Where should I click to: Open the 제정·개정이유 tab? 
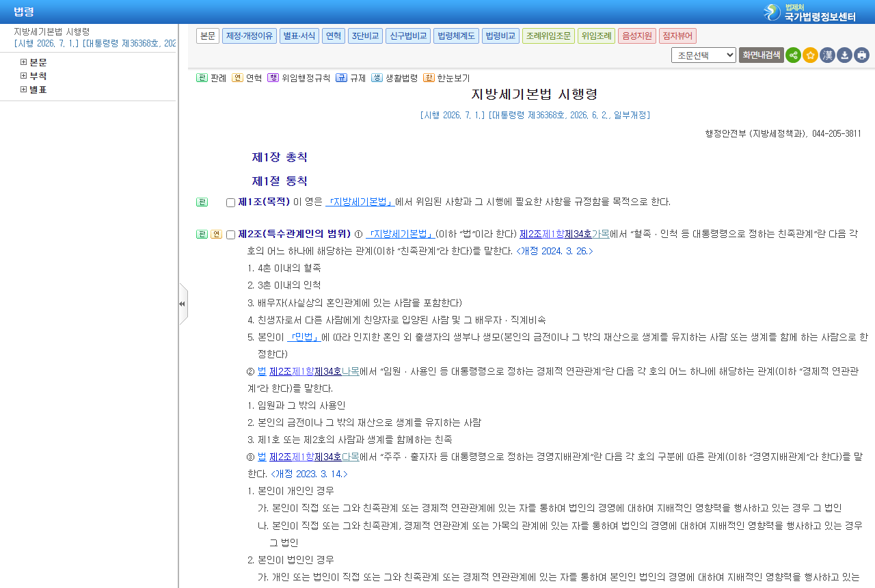tap(250, 36)
